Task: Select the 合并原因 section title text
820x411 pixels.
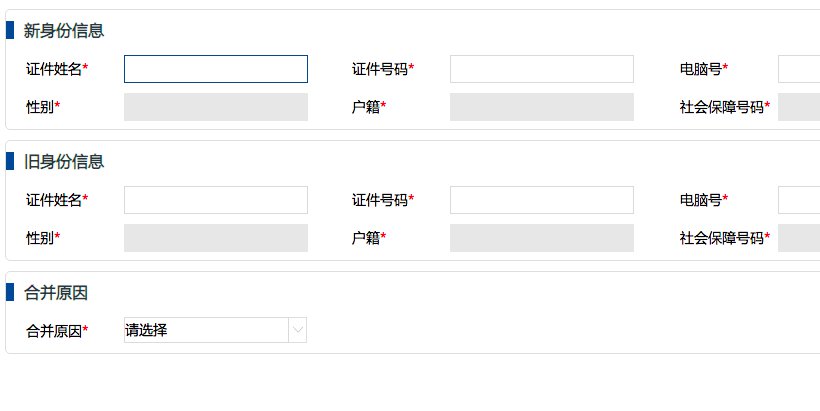Action: coord(56,293)
